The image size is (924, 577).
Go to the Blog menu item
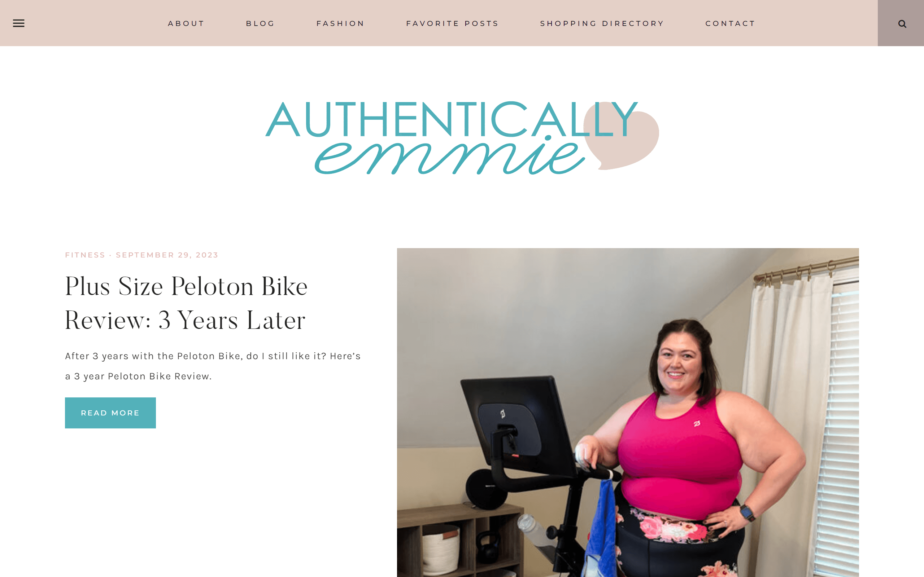(x=260, y=23)
